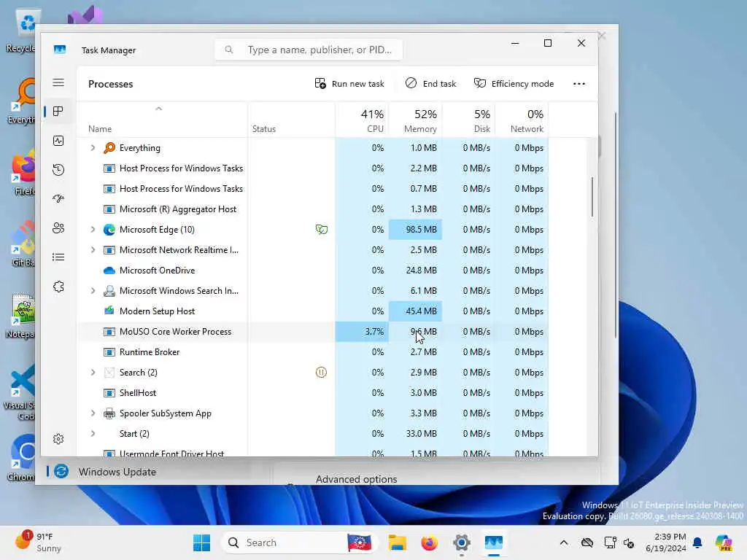
Task: Select the Microsoft OneDrive cloud icon
Action: 109,271
